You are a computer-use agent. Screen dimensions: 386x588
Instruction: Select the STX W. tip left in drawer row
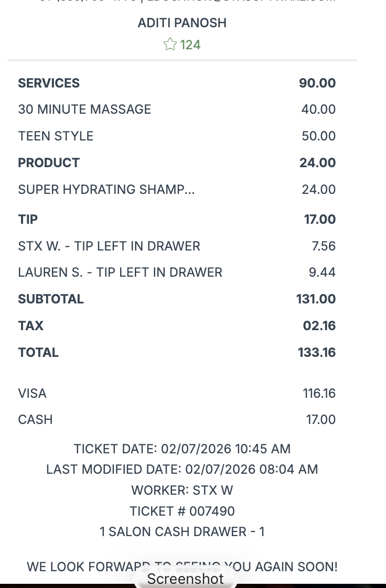click(x=109, y=246)
